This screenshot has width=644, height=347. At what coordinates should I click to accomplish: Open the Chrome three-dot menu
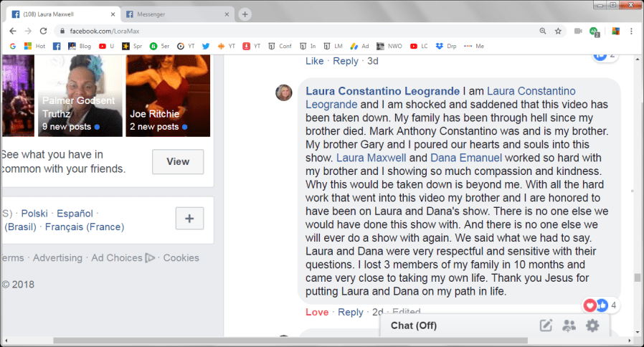tap(631, 31)
